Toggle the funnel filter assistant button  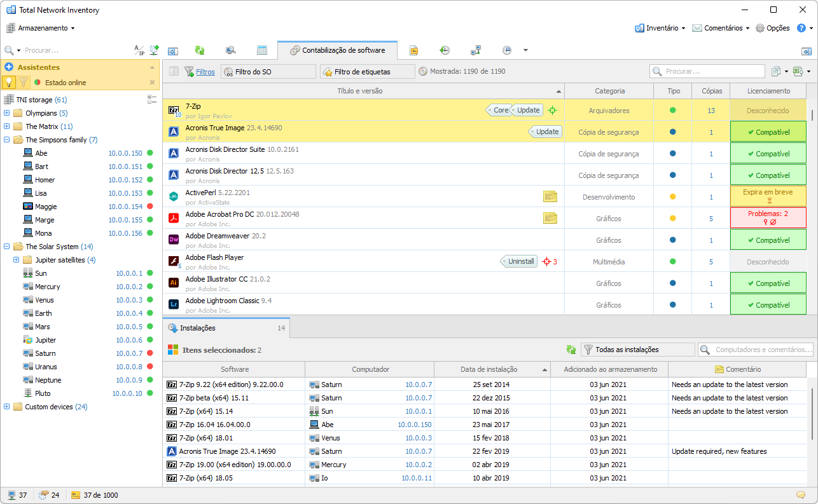tap(24, 82)
